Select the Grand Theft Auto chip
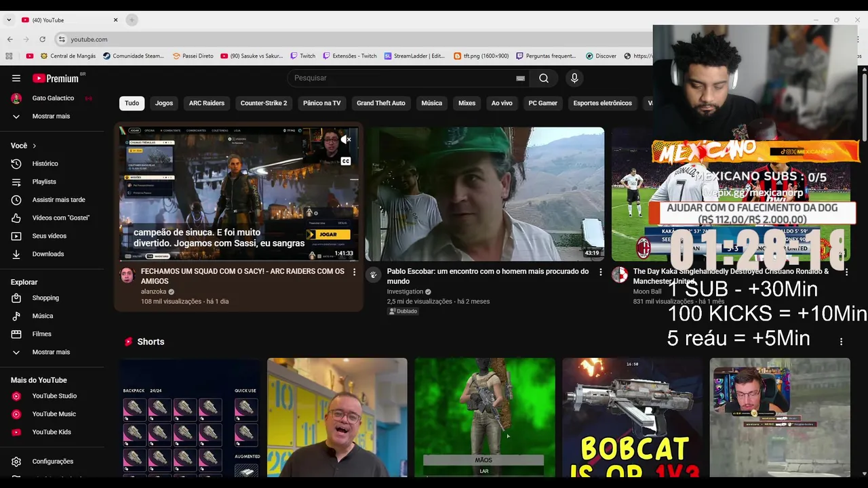 [x=381, y=103]
